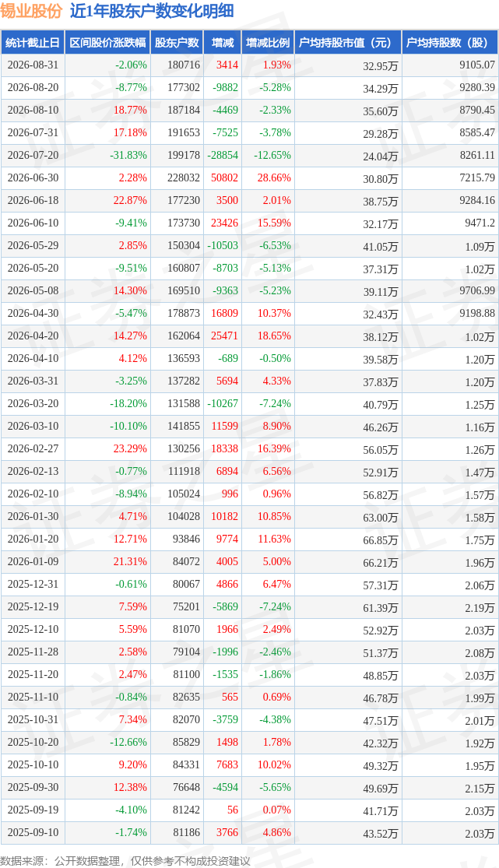Image resolution: width=499 pixels, height=868 pixels.
Task: Select the 2025-09-10 date cell
Action: point(33,832)
